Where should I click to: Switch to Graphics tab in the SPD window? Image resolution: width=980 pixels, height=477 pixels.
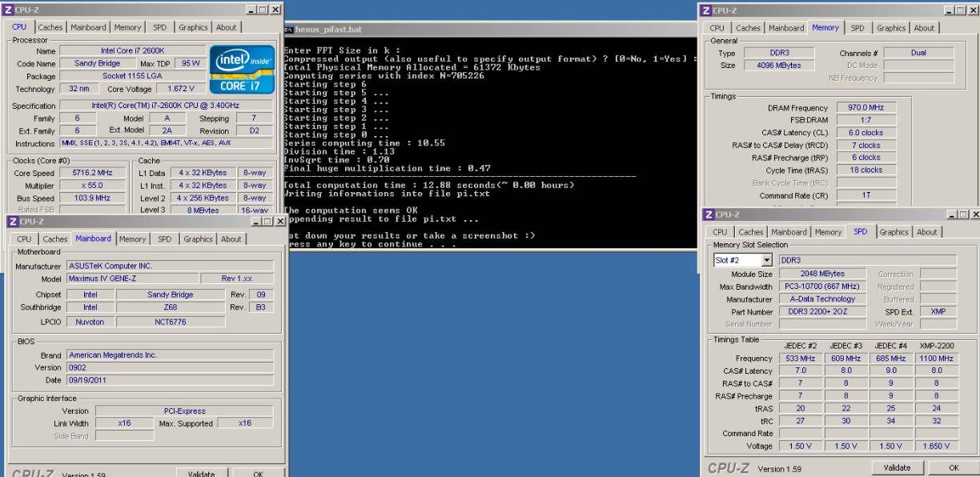[x=894, y=232]
